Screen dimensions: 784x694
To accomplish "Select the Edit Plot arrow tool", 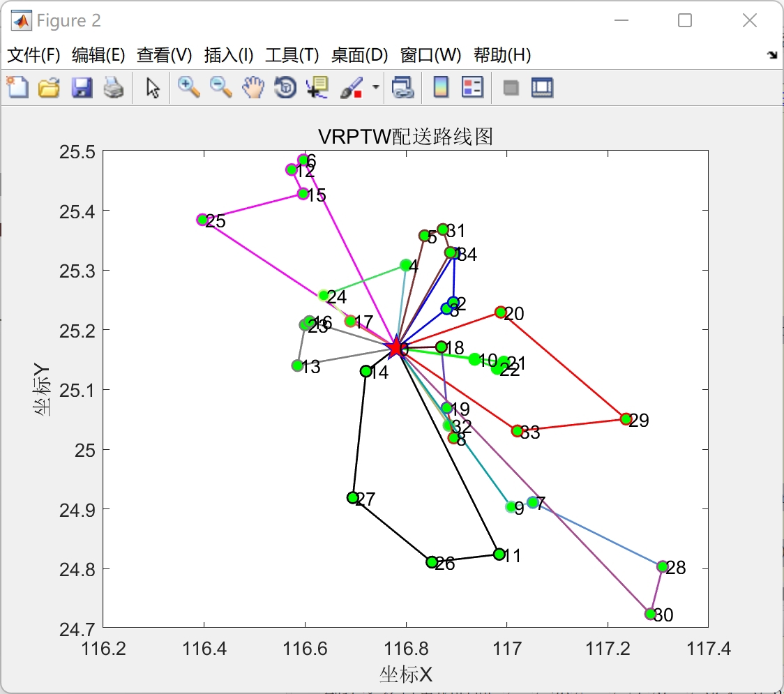I will coord(153,87).
